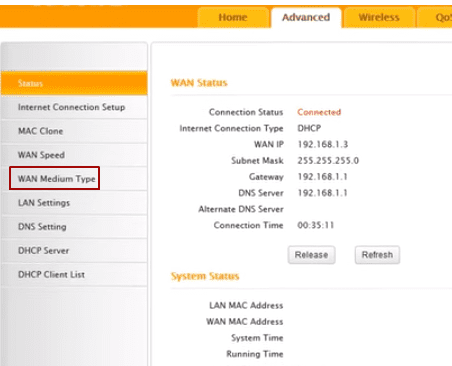Viewport: 452px width, 366px height.
Task: Click connection time 00:35:11
Action: (x=315, y=225)
